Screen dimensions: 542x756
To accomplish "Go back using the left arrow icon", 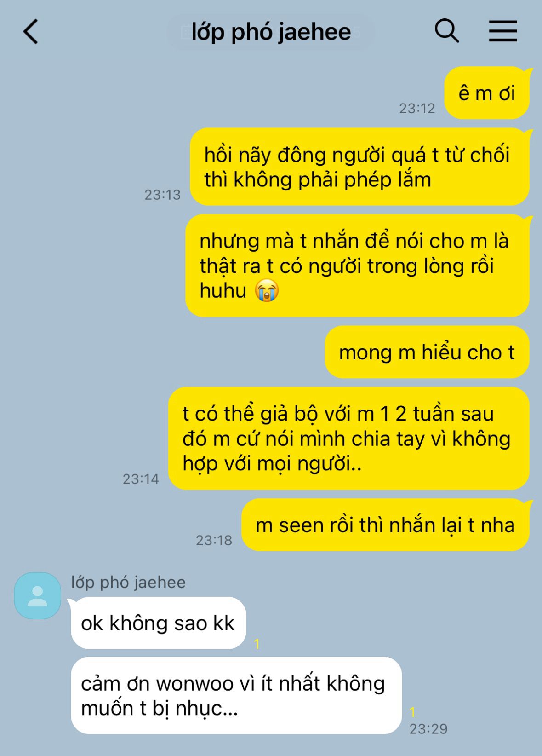I will (31, 32).
